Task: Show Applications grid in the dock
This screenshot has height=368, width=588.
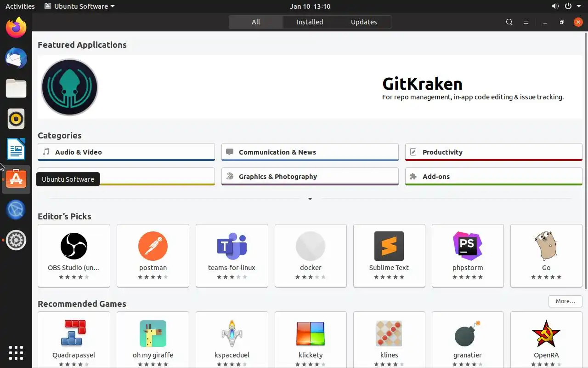Action: point(16,352)
